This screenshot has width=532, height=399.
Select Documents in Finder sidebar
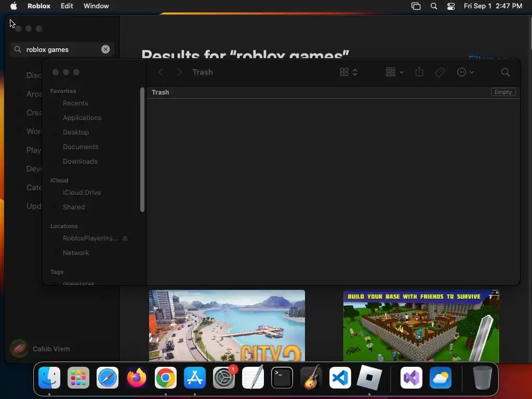click(x=81, y=147)
